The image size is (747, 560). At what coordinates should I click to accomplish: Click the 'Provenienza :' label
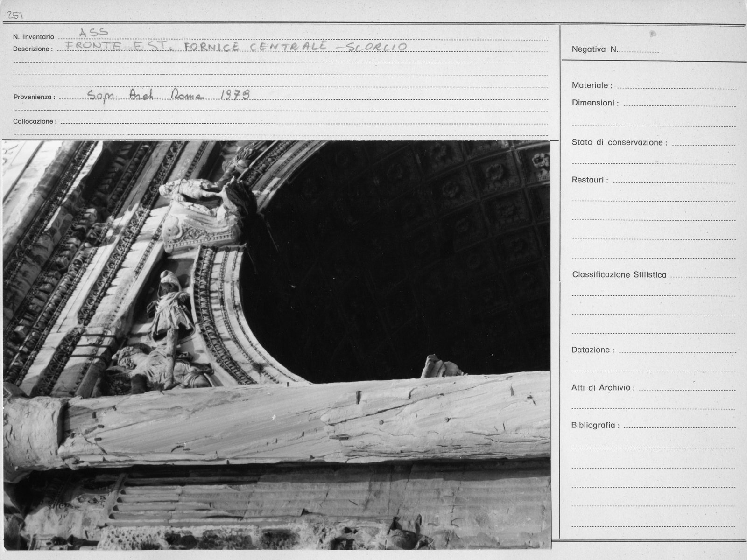pyautogui.click(x=34, y=98)
